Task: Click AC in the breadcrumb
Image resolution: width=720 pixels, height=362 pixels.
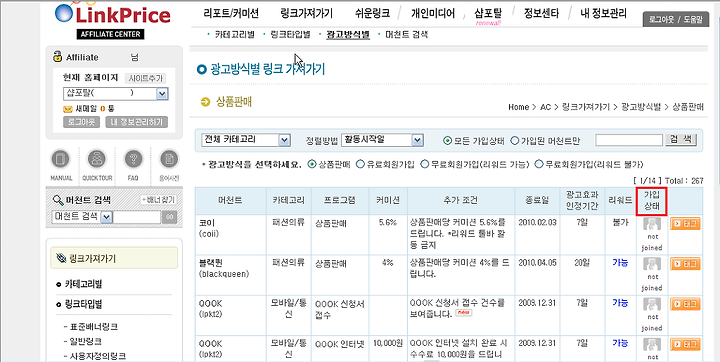Action: (545, 107)
